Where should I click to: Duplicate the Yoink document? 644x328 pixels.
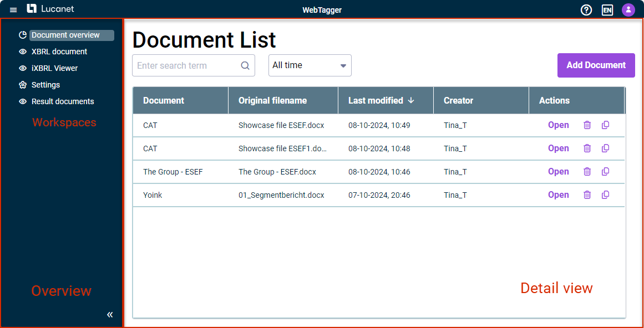coord(605,195)
